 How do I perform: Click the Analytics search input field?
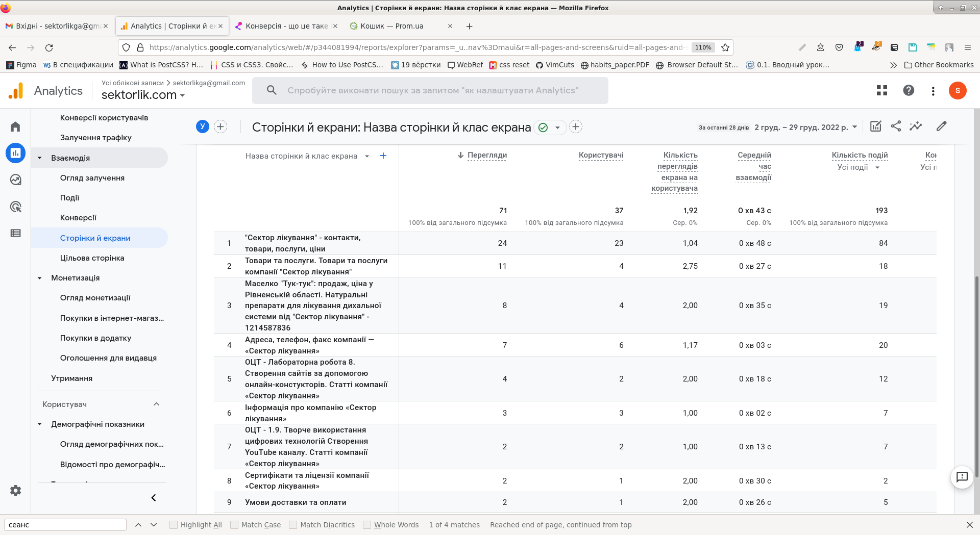[x=433, y=90]
